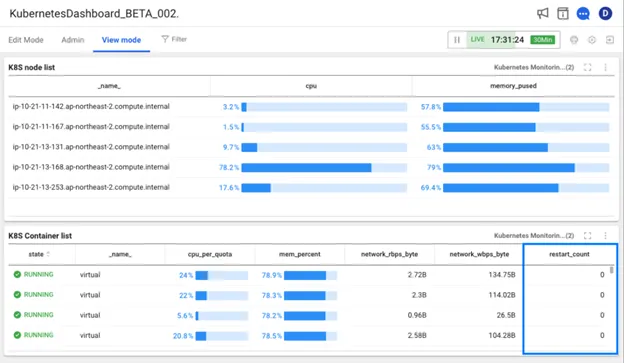624x363 pixels.
Task: Click RUNNING check icon in 22% row
Action: pyautogui.click(x=17, y=295)
